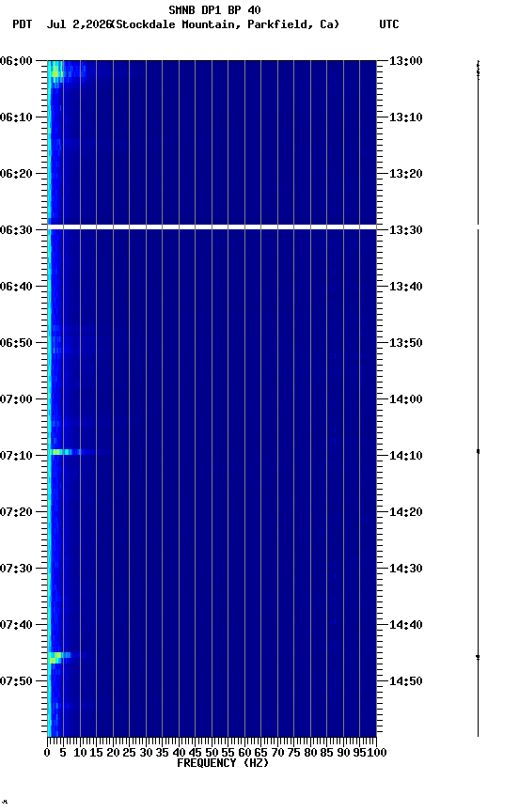The image size is (519, 812).
Task: Click the PDT timezone label
Action: (23, 24)
